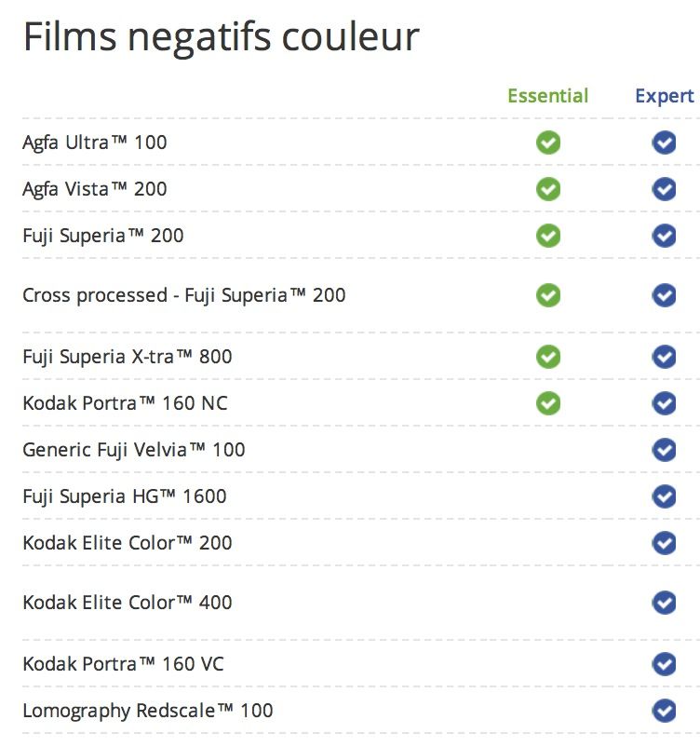Click blue Expert check for Fuji Superia HG 1600

click(664, 496)
